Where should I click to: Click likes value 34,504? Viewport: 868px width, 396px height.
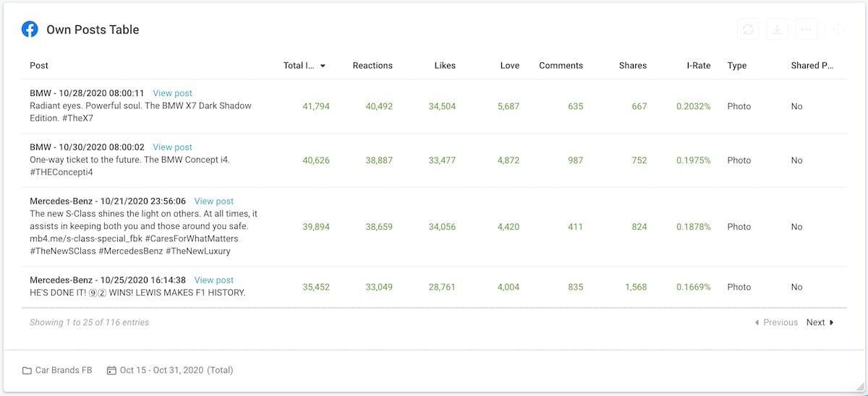click(x=442, y=107)
